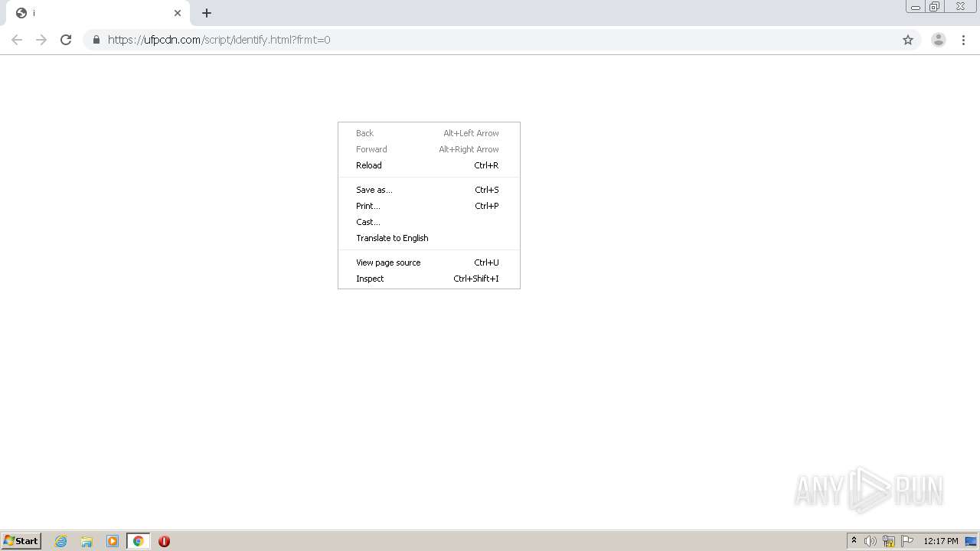Click the disabled Forward entry in the context menu
980x551 pixels.
[x=429, y=149]
